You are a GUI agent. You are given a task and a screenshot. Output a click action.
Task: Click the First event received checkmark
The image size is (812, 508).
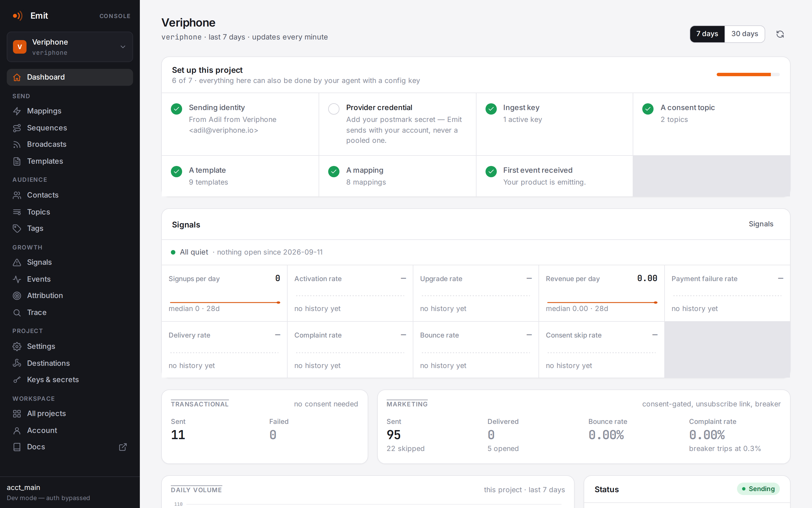[x=491, y=172]
